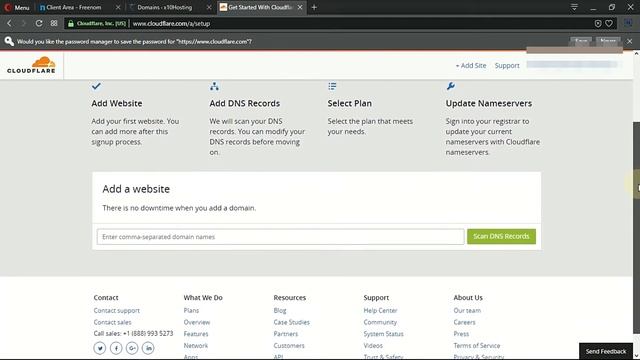Click the Select Plan list icon
640x360 pixels.
pos(332,86)
